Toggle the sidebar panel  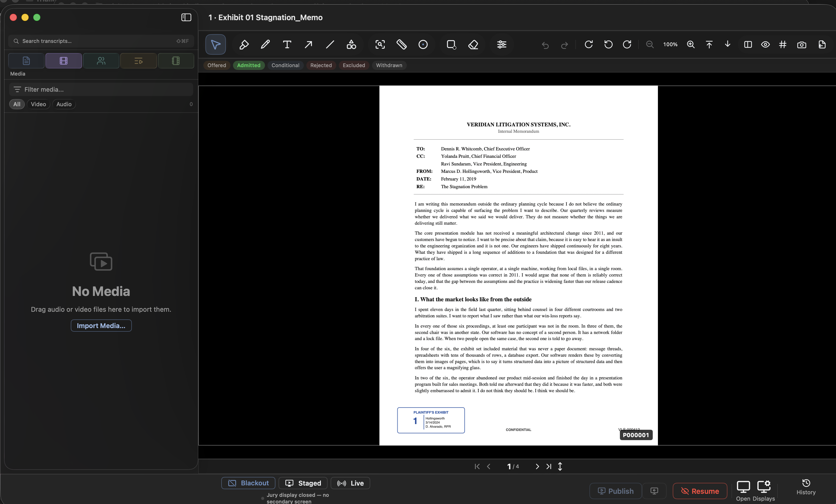186,17
